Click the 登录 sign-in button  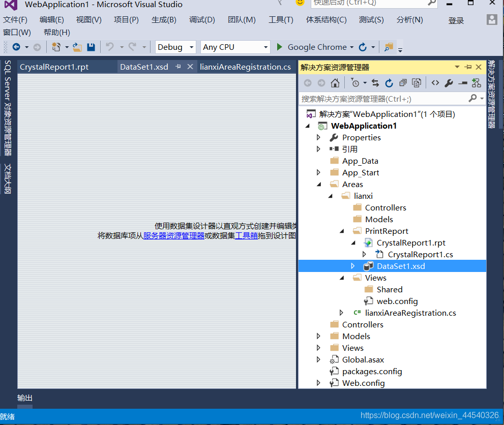coord(456,20)
